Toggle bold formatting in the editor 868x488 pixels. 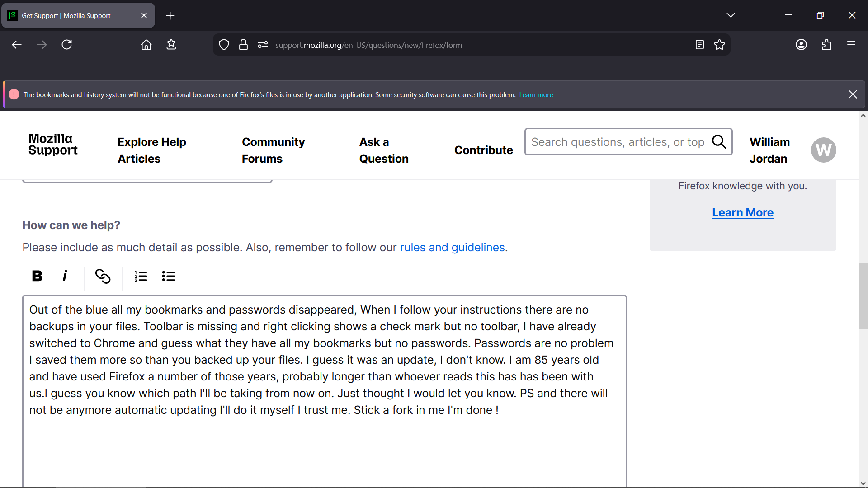point(37,276)
